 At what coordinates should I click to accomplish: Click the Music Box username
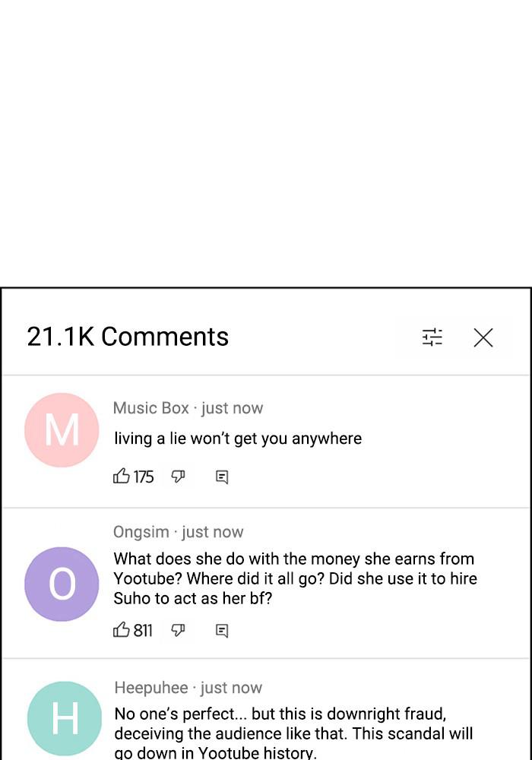tap(150, 408)
